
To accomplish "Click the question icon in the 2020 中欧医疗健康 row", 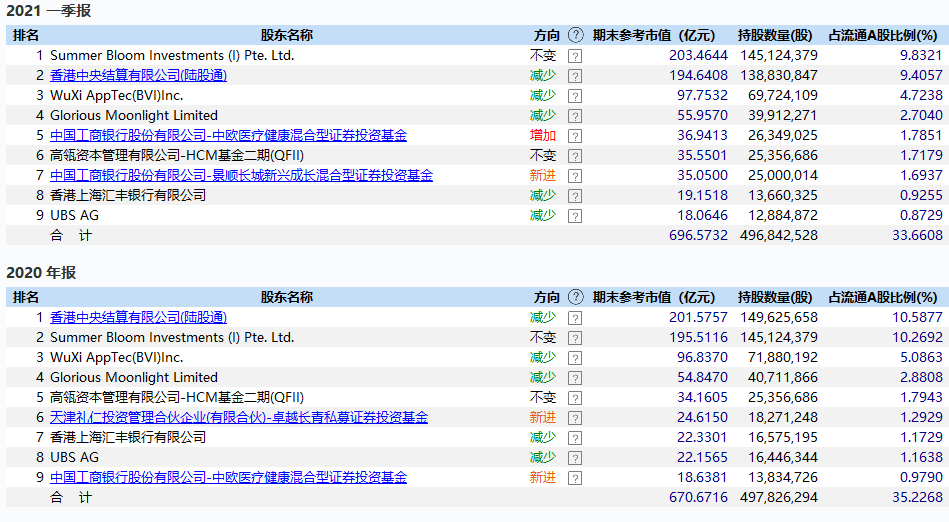I will [x=575, y=478].
